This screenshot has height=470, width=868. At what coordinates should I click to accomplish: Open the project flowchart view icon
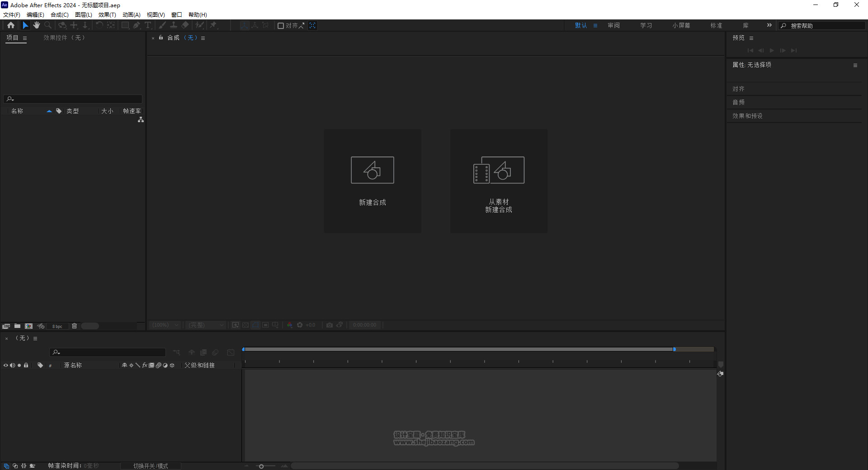[141, 119]
